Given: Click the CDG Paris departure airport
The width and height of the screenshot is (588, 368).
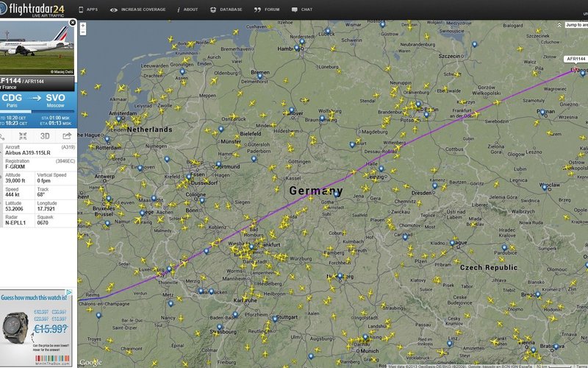Looking at the screenshot, I should click(12, 100).
